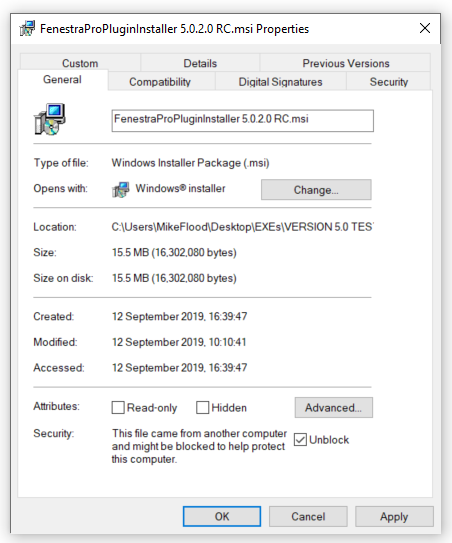Viewport: 452px width, 543px height.
Task: Select the General tab
Action: click(62, 80)
